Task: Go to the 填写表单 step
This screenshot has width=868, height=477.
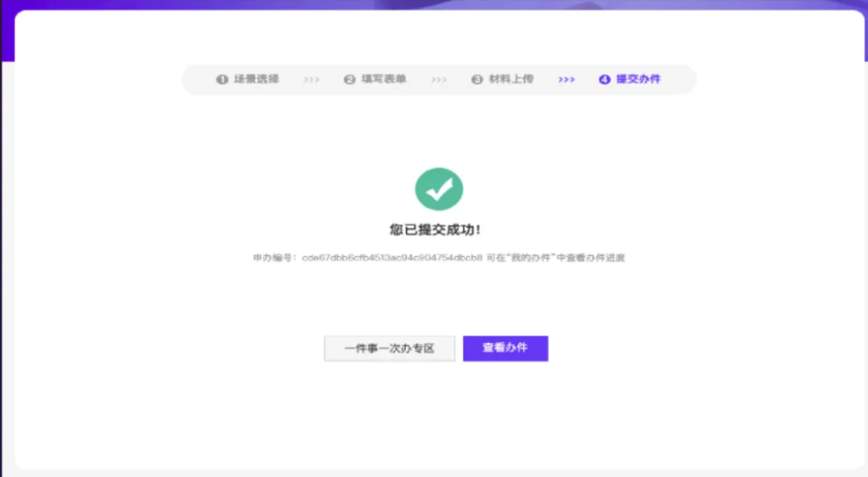Action: coord(383,79)
